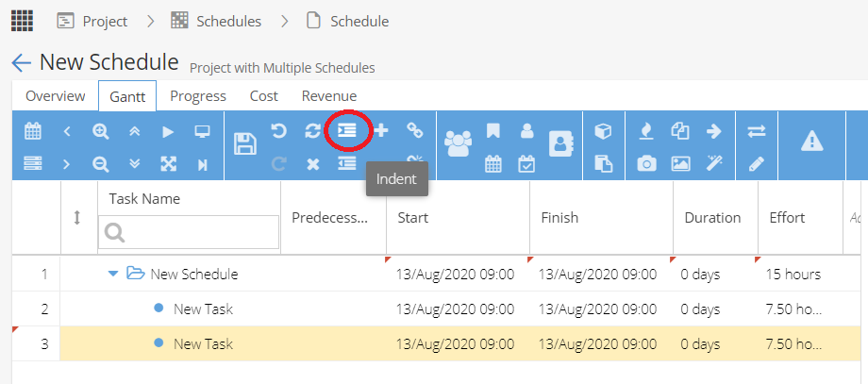Switch to the Progress tab
Viewport: 868px width, 384px height.
tap(198, 96)
